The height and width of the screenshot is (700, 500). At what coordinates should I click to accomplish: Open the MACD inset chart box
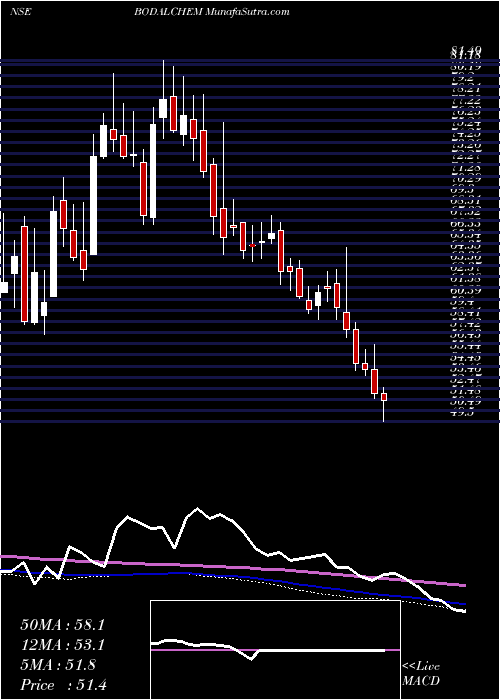(x=275, y=650)
